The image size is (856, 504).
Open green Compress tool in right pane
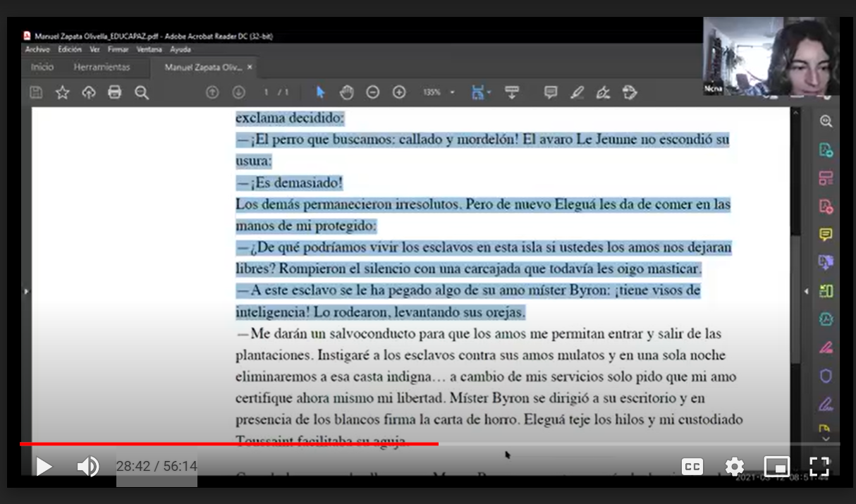point(826,290)
